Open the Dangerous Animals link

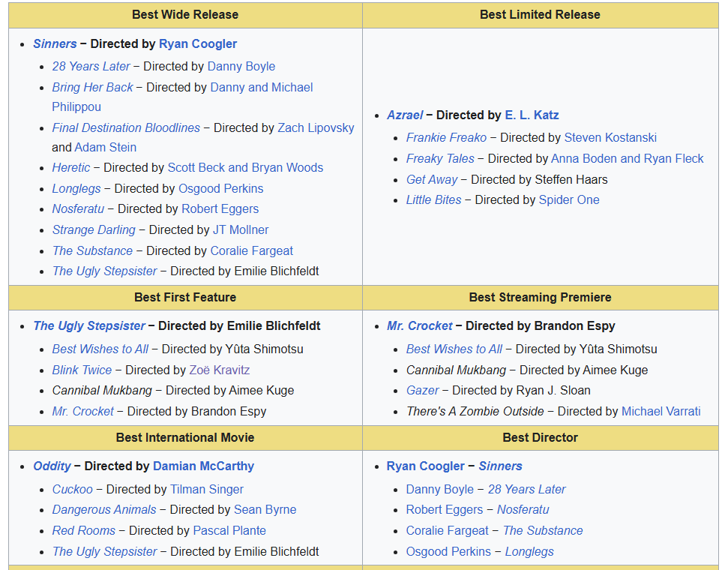coord(104,510)
